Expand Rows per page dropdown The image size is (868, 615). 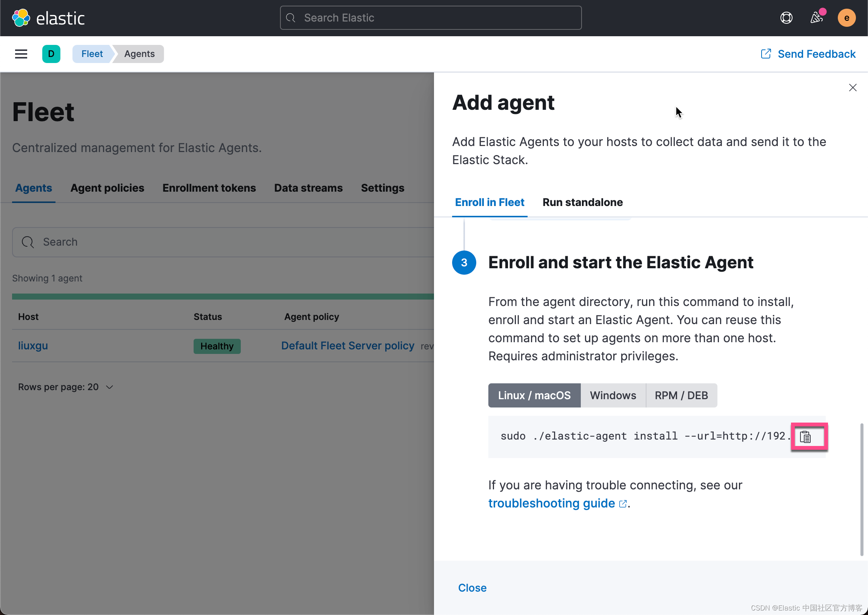66,387
